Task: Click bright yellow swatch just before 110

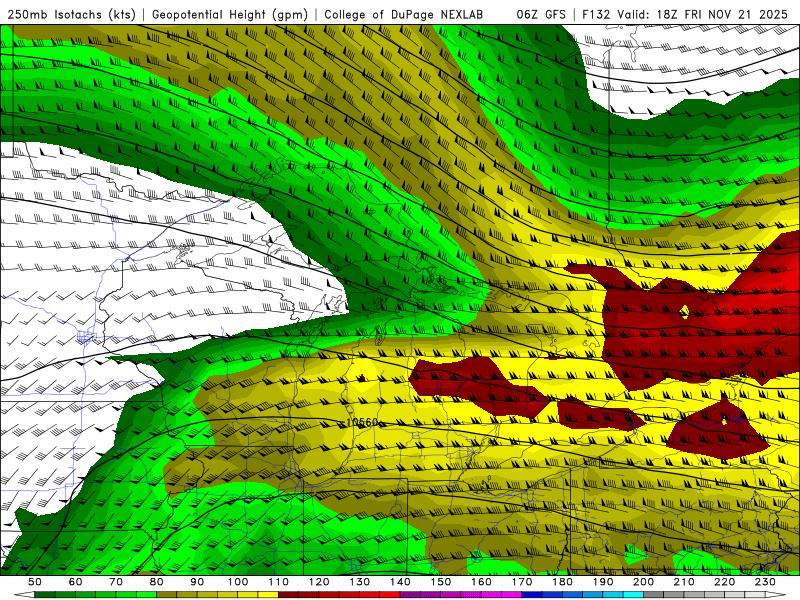Action: pos(268,595)
